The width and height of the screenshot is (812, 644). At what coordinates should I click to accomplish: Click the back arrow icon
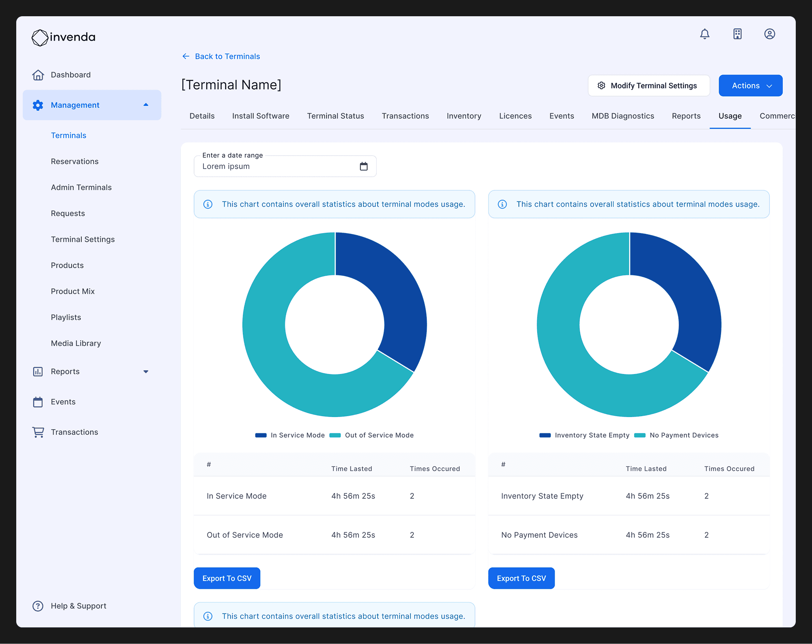[186, 56]
